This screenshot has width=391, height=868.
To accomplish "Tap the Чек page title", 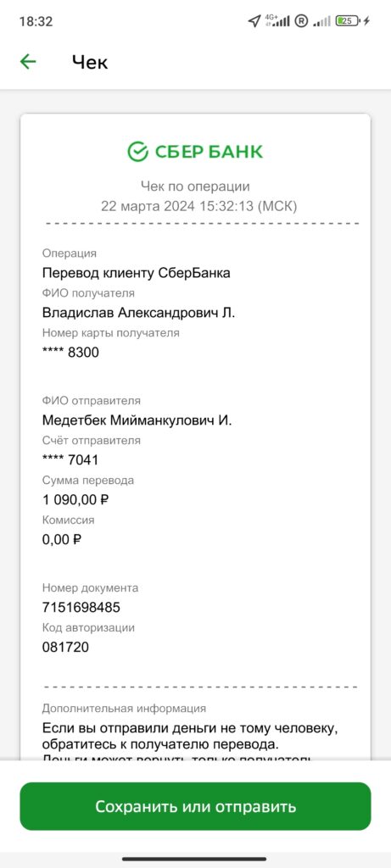I will (x=90, y=62).
